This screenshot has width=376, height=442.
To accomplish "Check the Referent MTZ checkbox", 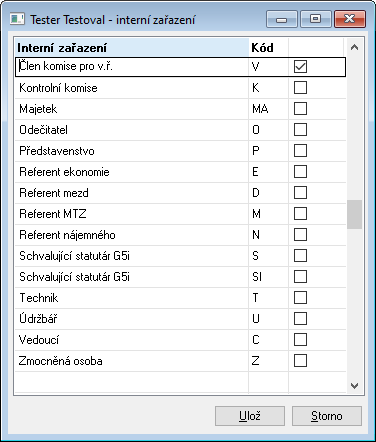I will (300, 214).
